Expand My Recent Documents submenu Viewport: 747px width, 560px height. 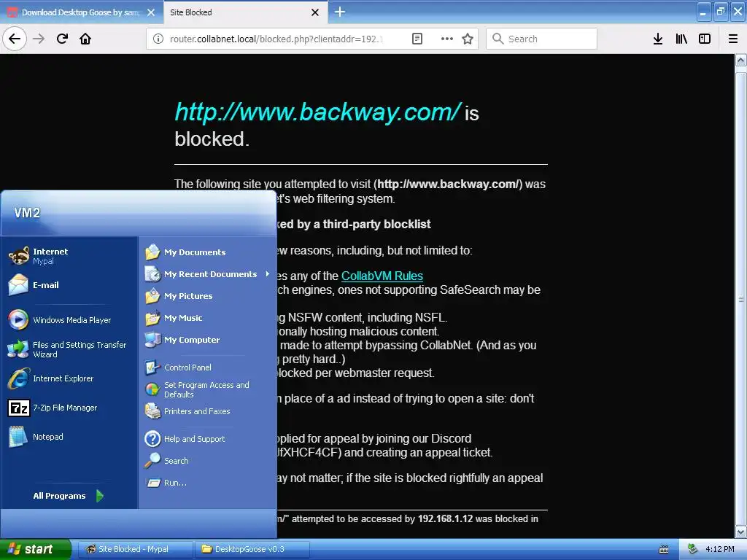[207, 274]
